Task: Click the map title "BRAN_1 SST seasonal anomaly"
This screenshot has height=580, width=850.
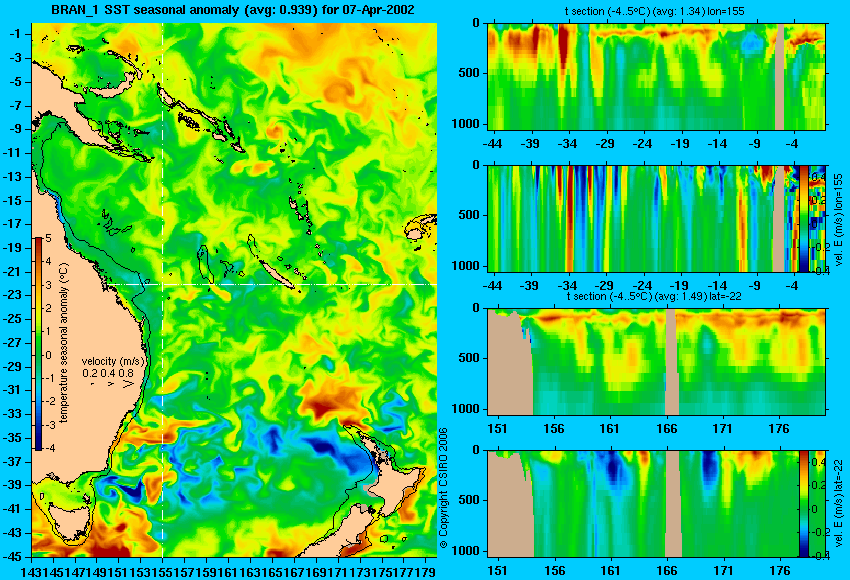Action: [144, 10]
